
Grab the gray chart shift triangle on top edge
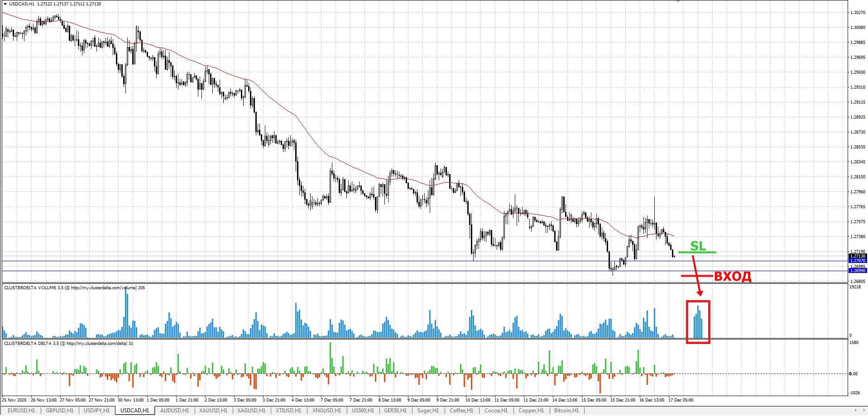[678, 2]
